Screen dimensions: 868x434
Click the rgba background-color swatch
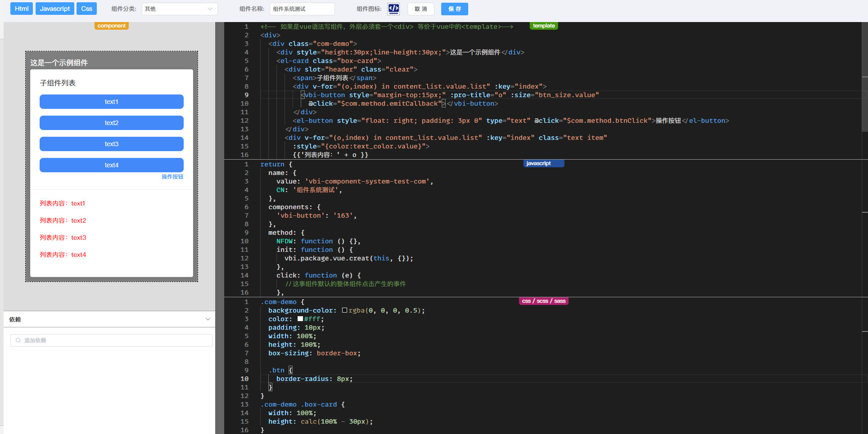tap(344, 310)
